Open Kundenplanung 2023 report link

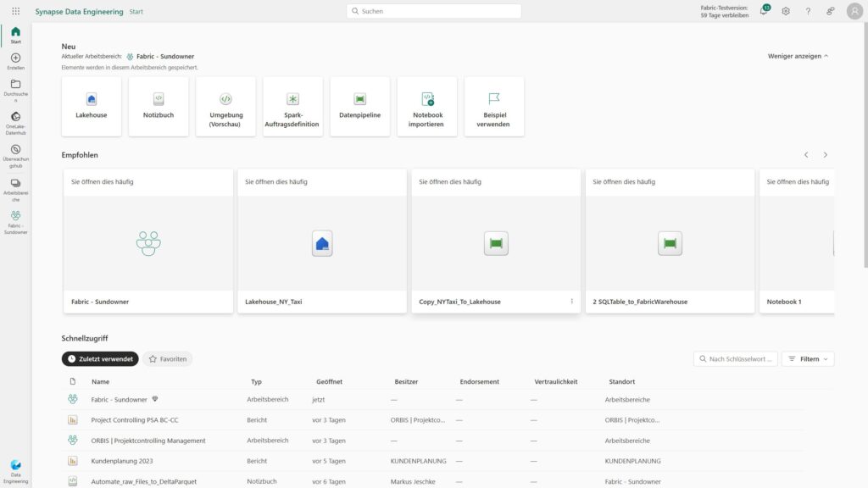click(122, 461)
